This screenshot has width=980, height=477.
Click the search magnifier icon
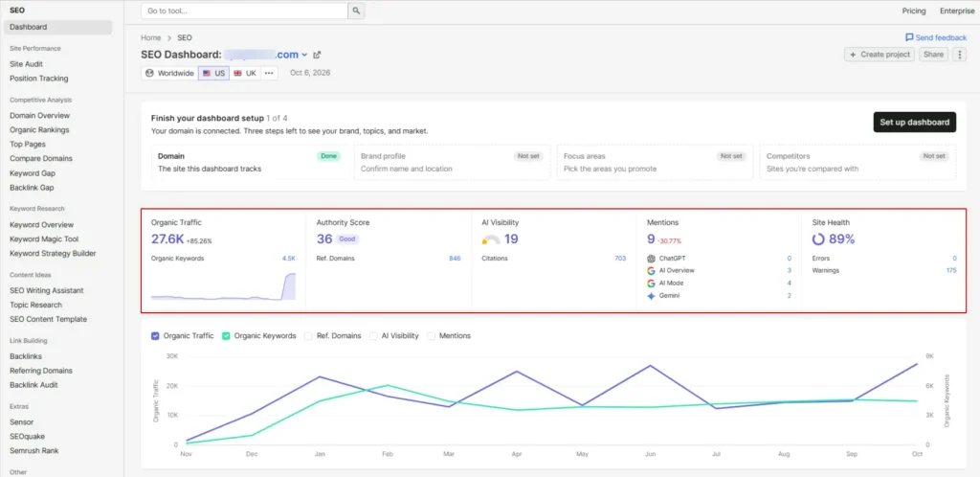(356, 11)
